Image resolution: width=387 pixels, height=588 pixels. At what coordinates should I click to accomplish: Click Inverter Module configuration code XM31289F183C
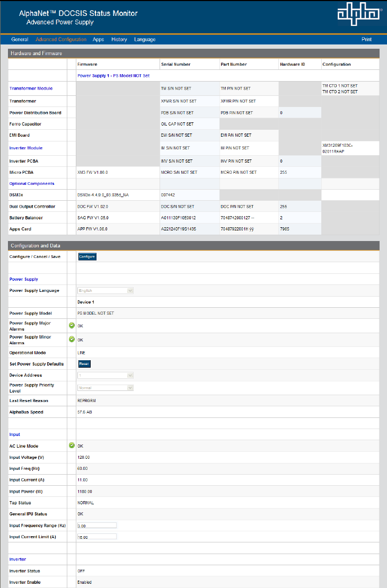click(338, 148)
